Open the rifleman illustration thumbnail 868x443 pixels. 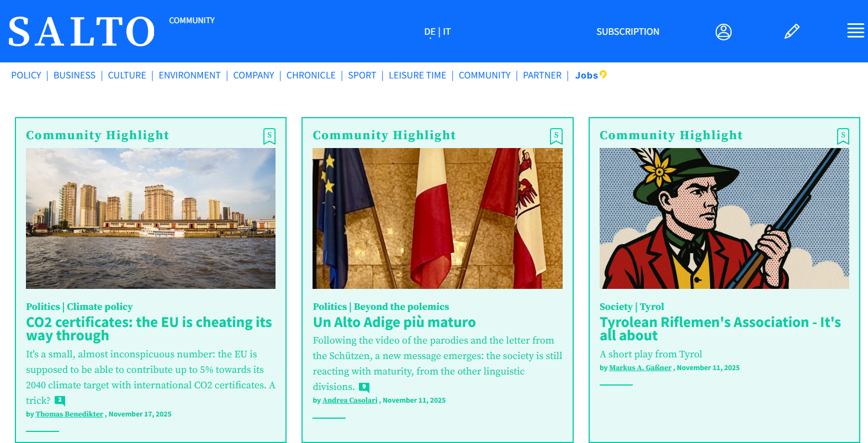(x=724, y=218)
